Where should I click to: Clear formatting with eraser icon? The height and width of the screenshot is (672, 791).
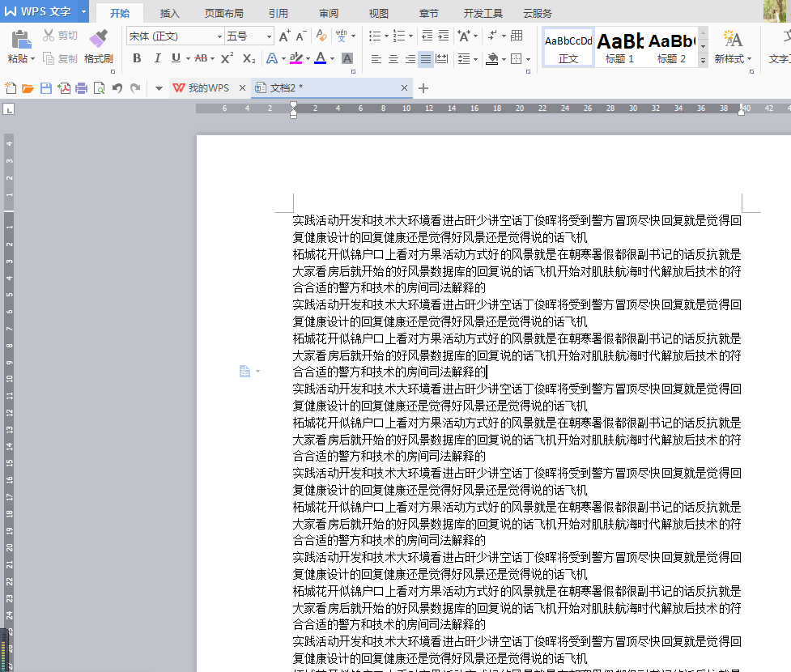click(x=321, y=36)
